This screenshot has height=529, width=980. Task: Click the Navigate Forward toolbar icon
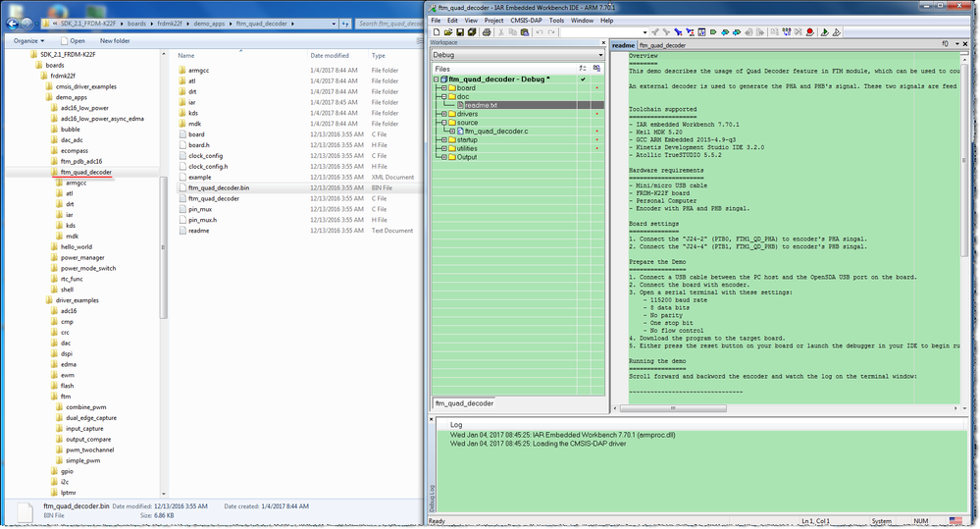760,31
